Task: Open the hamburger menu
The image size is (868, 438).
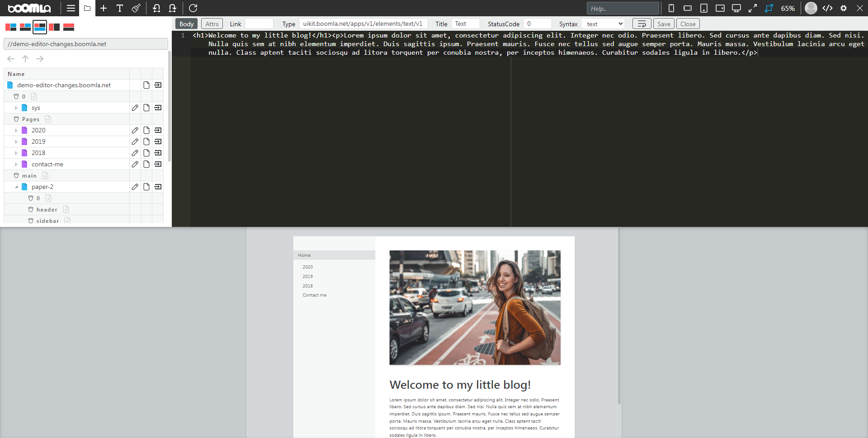Action: click(x=71, y=8)
